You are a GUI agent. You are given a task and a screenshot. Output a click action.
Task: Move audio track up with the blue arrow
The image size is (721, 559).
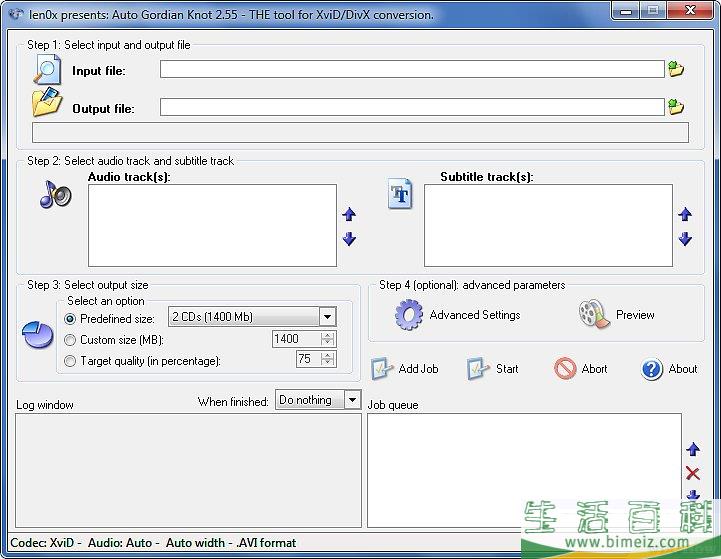[x=349, y=214]
